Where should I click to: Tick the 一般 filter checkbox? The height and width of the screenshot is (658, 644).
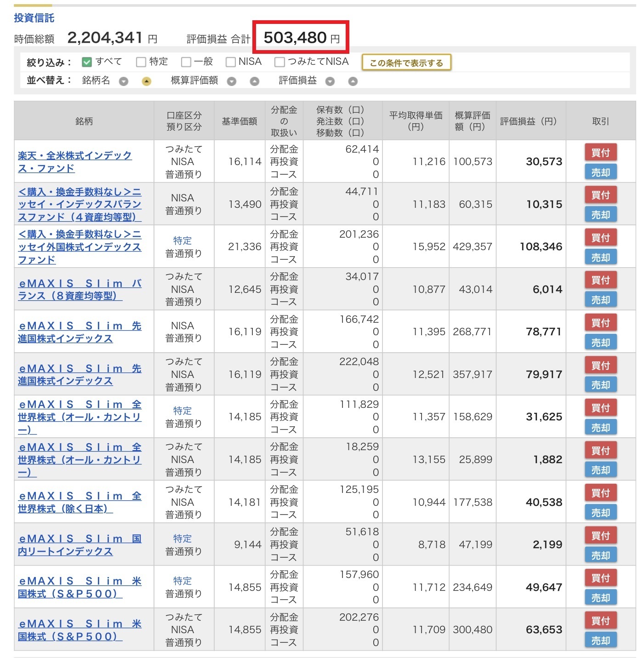[x=186, y=62]
